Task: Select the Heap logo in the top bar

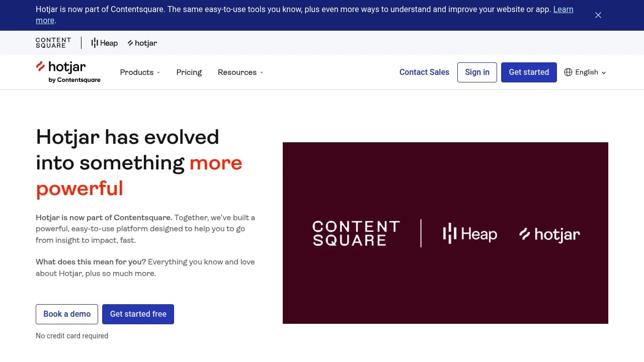Action: point(104,43)
